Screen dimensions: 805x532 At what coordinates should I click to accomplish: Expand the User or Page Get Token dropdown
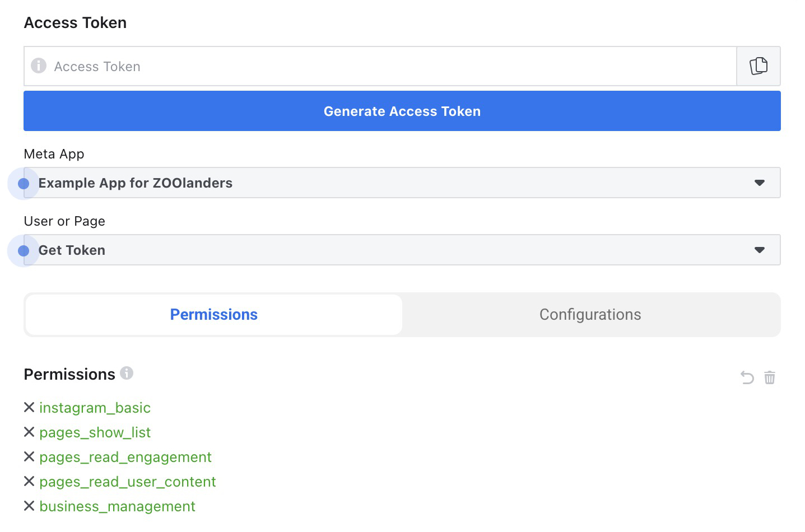tap(402, 250)
